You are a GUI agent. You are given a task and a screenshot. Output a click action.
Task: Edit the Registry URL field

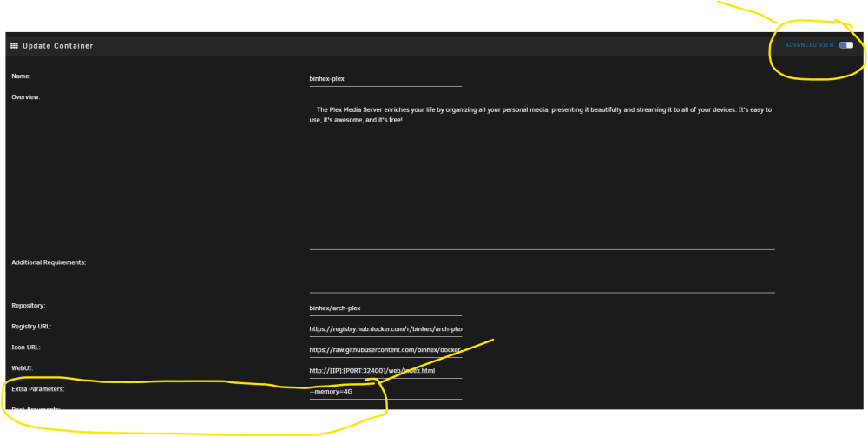[385, 329]
